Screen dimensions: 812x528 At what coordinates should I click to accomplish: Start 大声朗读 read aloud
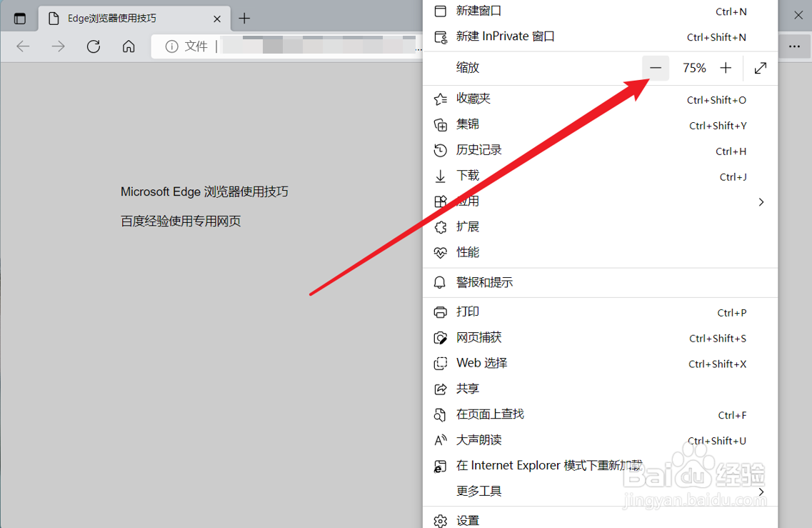point(600,440)
